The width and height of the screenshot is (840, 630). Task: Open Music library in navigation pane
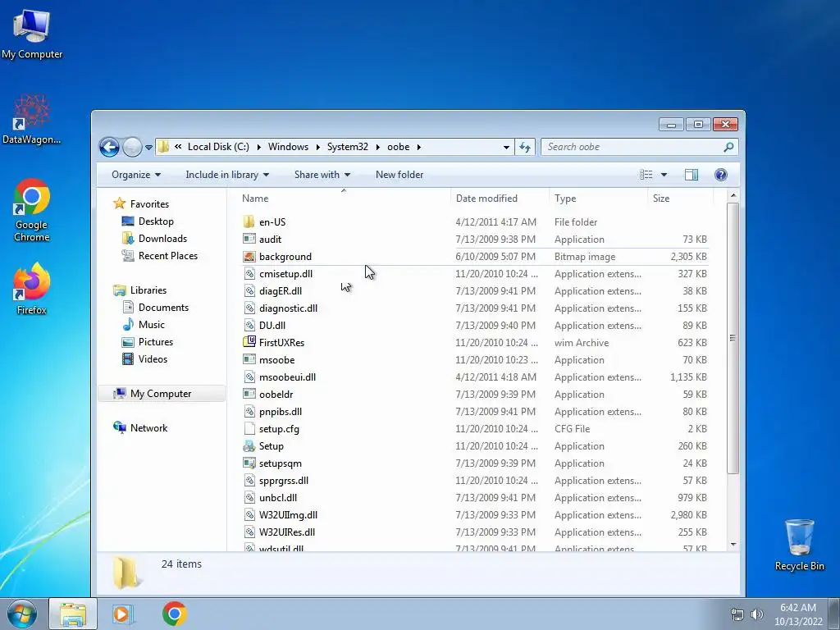click(151, 325)
